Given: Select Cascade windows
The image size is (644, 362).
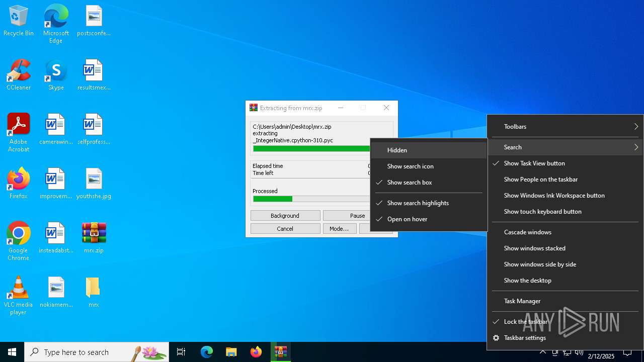Looking at the screenshot, I should (x=565, y=232).
